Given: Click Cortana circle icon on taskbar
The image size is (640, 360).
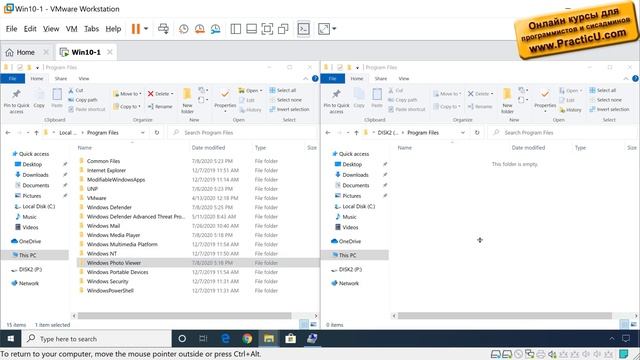Looking at the screenshot, I should (182, 339).
